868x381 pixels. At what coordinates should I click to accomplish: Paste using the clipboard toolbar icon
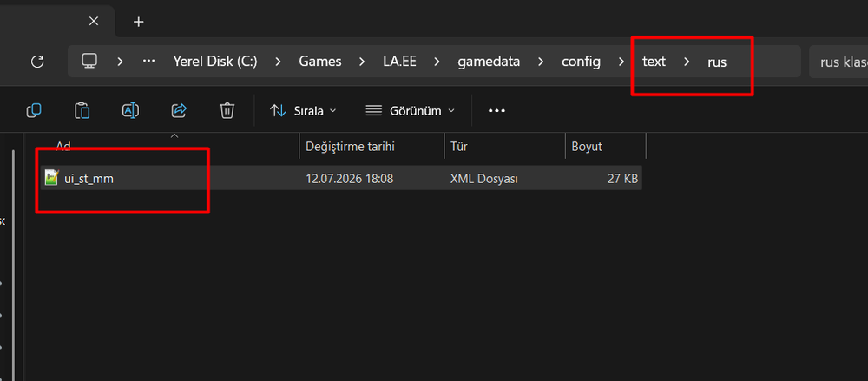pos(82,111)
